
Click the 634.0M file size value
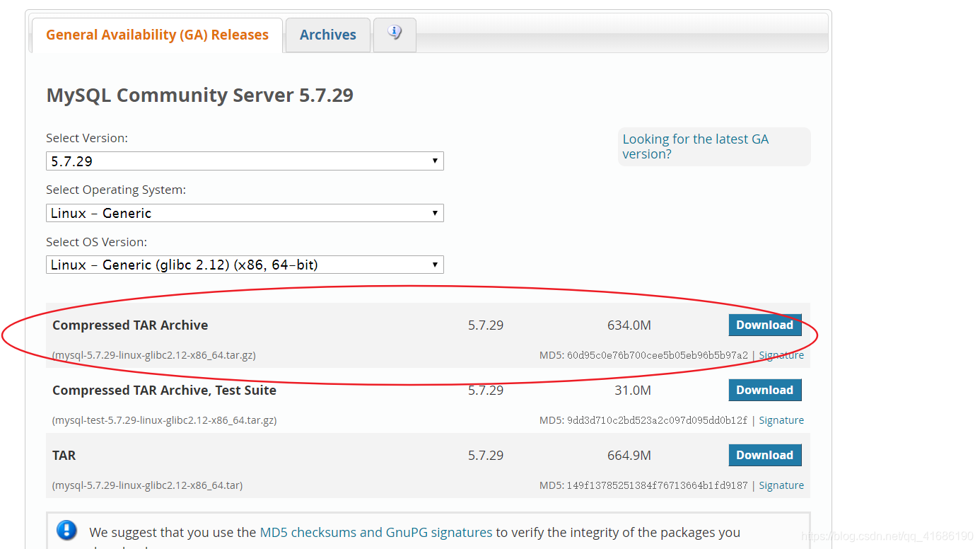click(629, 325)
